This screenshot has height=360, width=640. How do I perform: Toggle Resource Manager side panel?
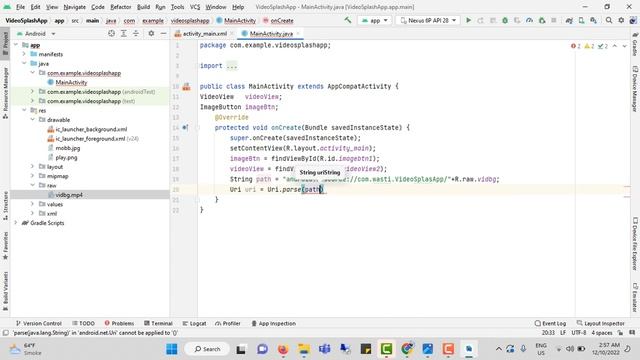pyautogui.click(x=5, y=93)
